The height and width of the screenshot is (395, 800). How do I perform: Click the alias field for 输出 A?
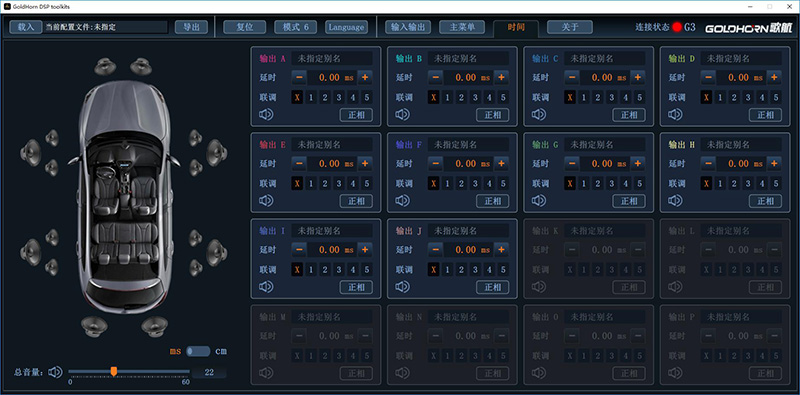(332, 58)
